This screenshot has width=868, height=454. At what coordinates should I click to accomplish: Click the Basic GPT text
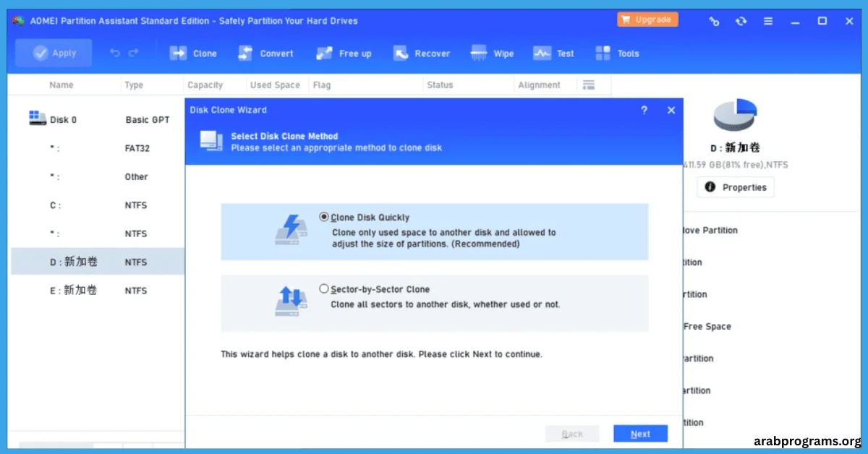[x=148, y=120]
